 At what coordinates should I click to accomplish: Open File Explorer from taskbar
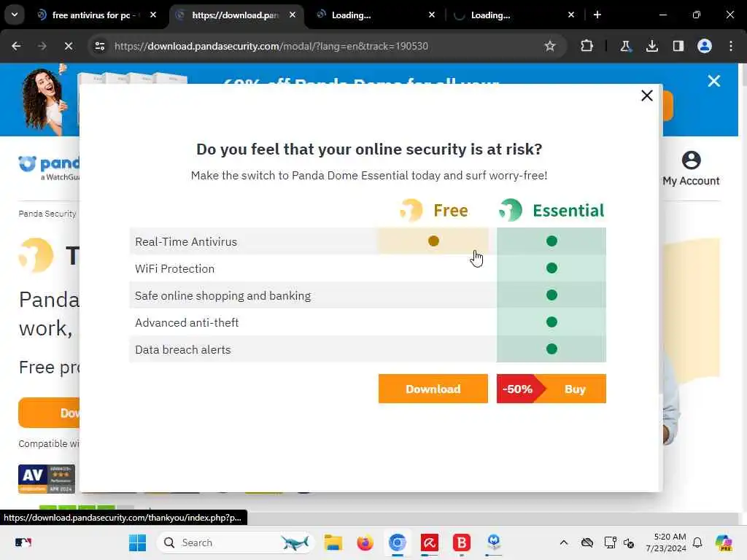pyautogui.click(x=333, y=542)
